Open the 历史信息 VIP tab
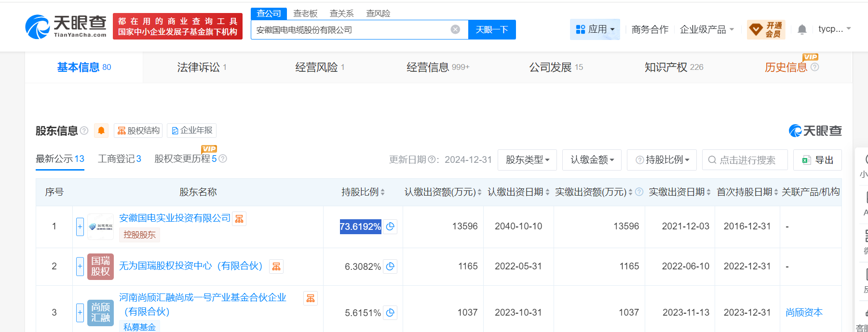The width and height of the screenshot is (868, 332). click(x=786, y=67)
